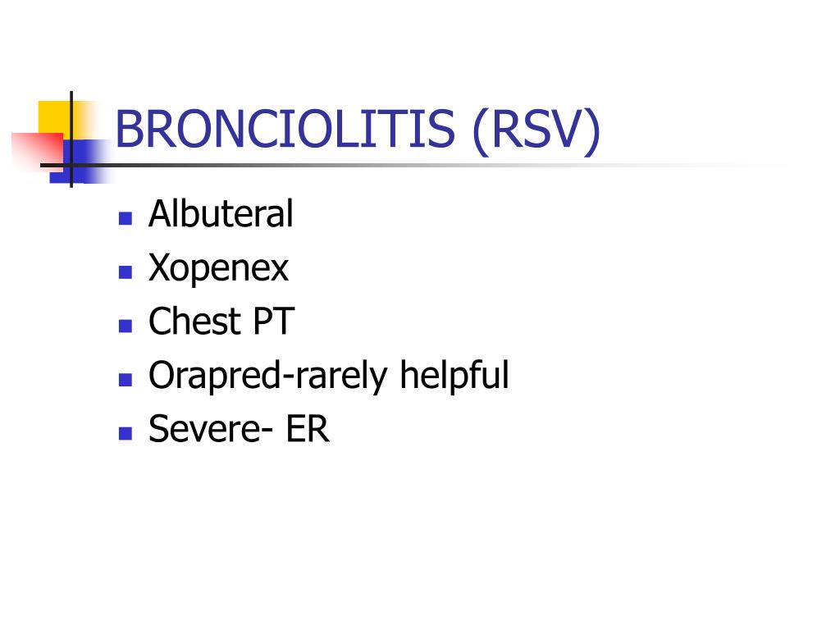Click the Chest PT bullet line
840x630 pixels.
221,321
